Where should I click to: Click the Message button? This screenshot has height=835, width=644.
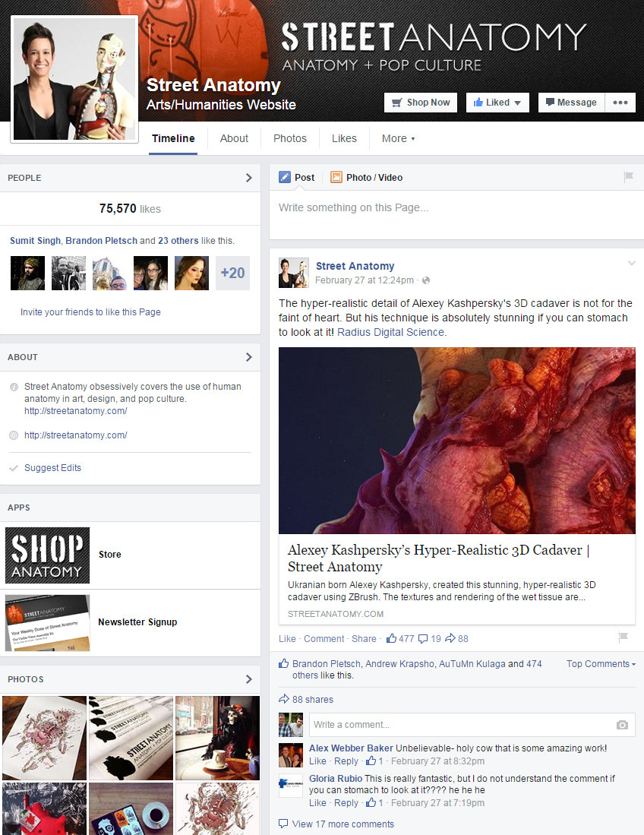coord(571,103)
